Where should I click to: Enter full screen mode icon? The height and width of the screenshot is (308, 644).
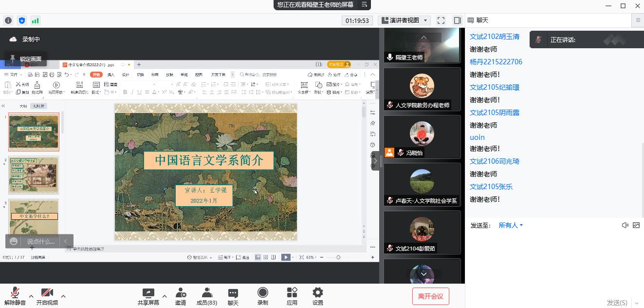click(x=441, y=20)
